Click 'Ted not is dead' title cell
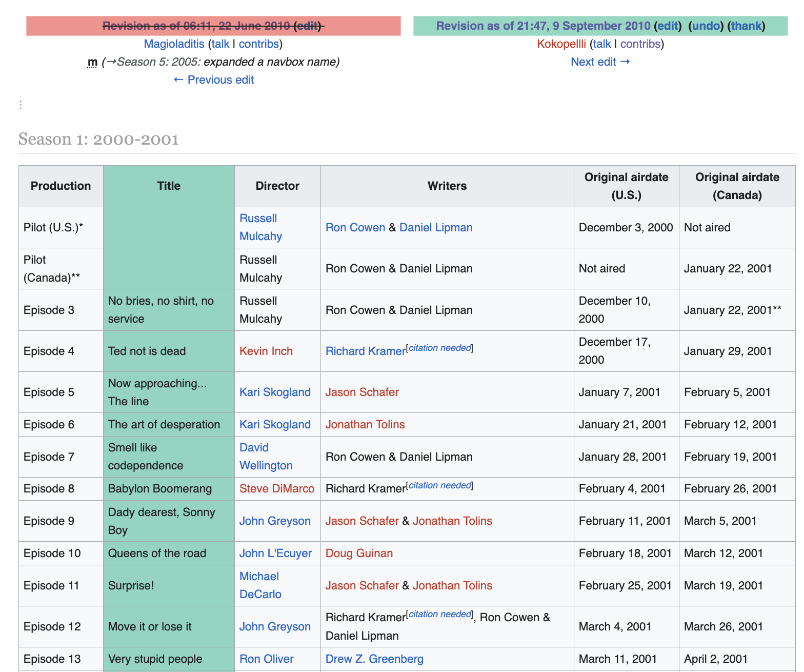The width and height of the screenshot is (804, 672). click(x=169, y=351)
